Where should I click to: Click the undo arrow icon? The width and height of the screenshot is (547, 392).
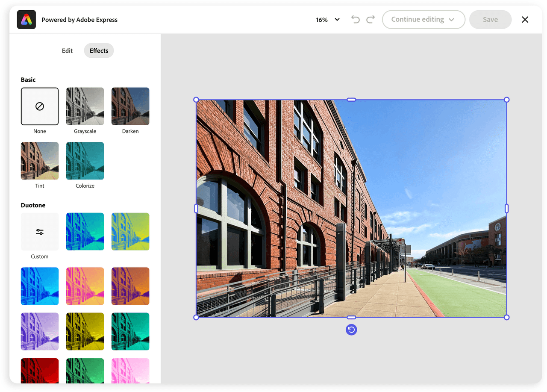click(355, 20)
